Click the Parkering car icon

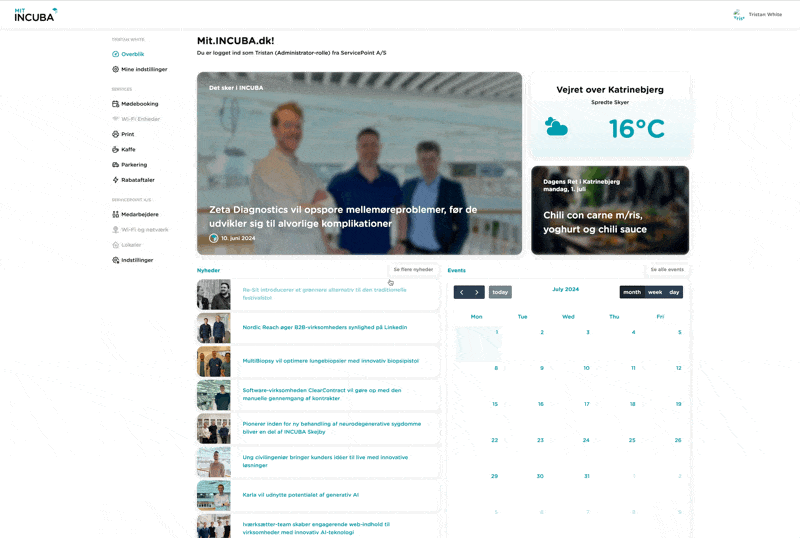(x=115, y=165)
